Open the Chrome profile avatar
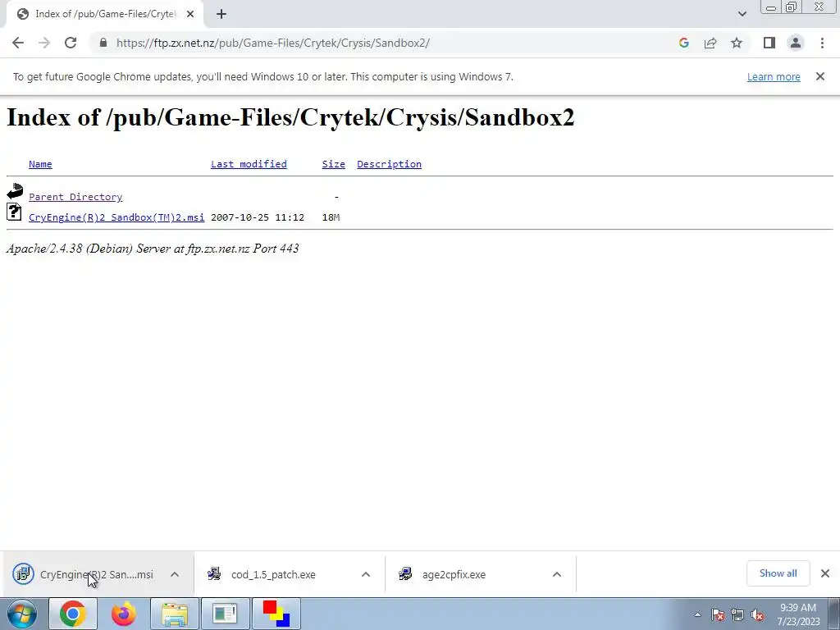Viewport: 840px width, 630px height. [796, 43]
